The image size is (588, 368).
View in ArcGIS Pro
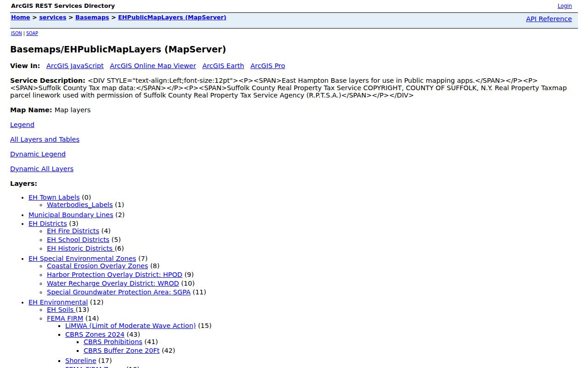pyautogui.click(x=268, y=66)
